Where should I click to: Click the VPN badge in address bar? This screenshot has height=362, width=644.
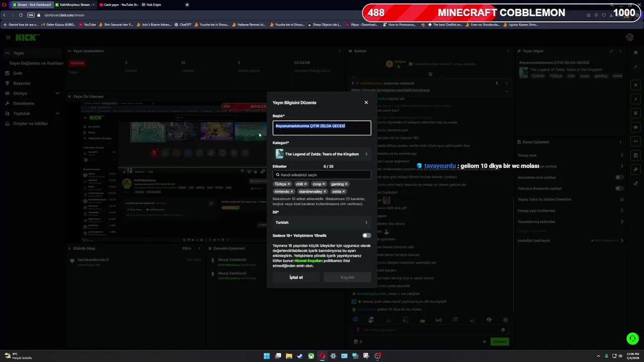click(31, 15)
